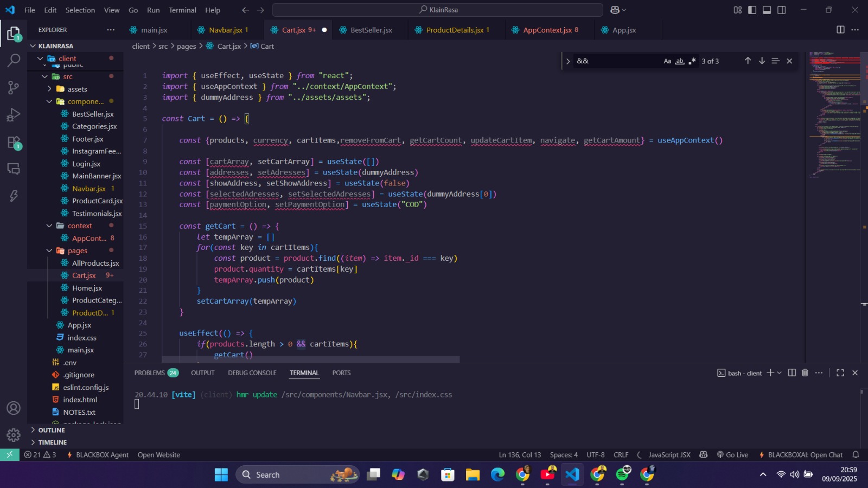Expand the OUTLINE section
The image size is (868, 488).
pyautogui.click(x=52, y=430)
